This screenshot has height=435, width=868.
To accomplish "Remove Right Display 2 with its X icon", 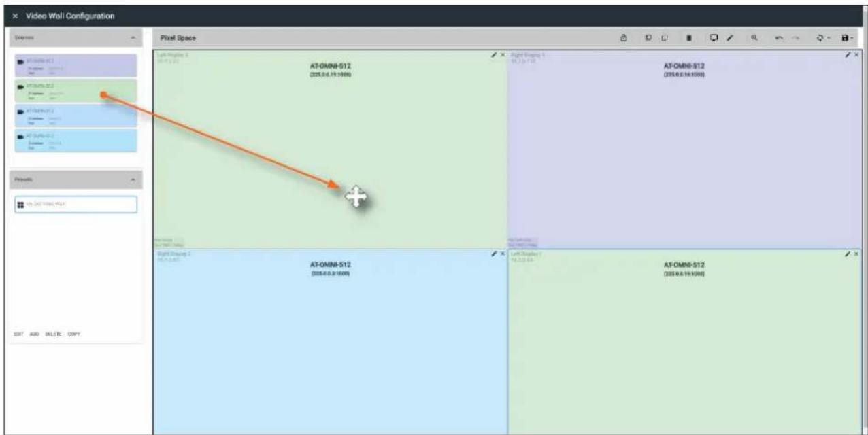I will 502,253.
